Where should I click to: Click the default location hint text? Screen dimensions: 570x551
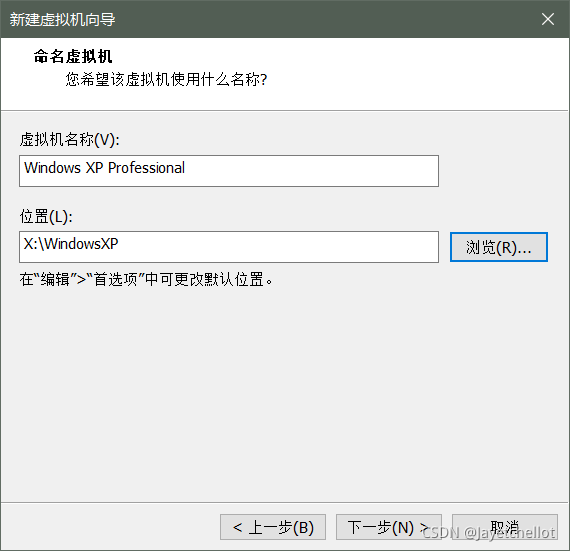(x=146, y=279)
